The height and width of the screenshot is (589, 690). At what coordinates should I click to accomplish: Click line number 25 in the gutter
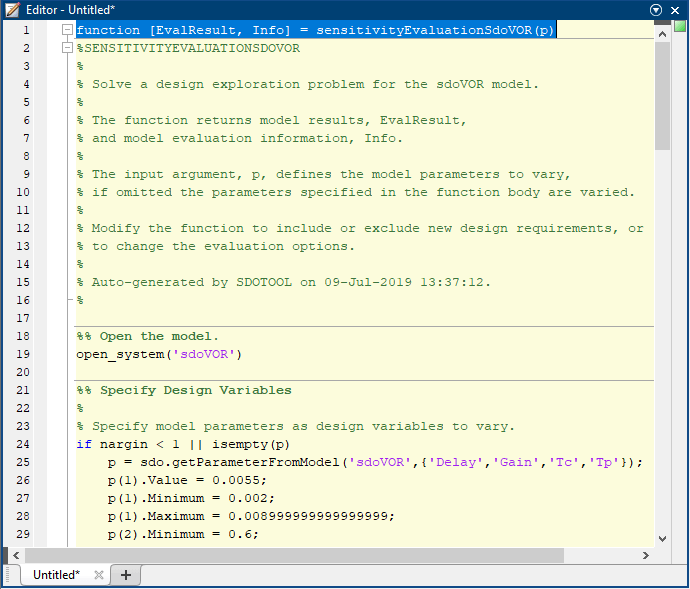tap(23, 462)
